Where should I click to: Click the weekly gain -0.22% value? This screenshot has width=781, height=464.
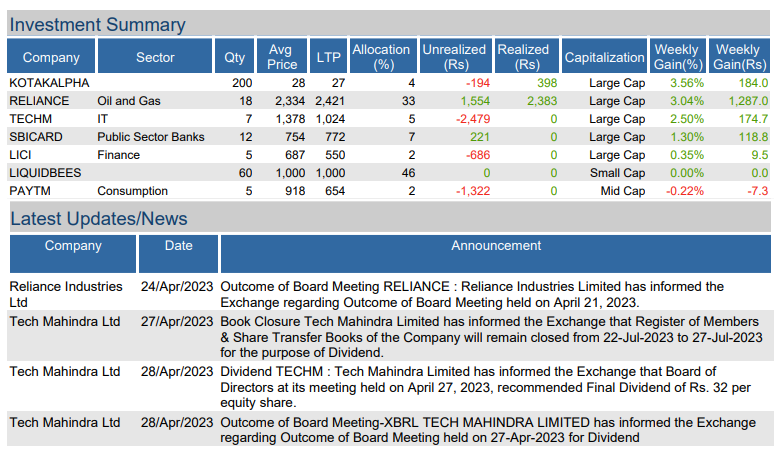coord(685,191)
